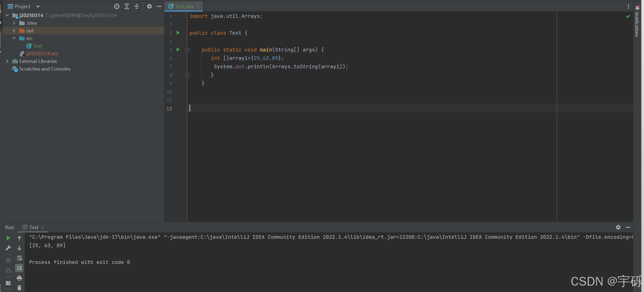Toggle scroll to end in Run console

point(19,268)
